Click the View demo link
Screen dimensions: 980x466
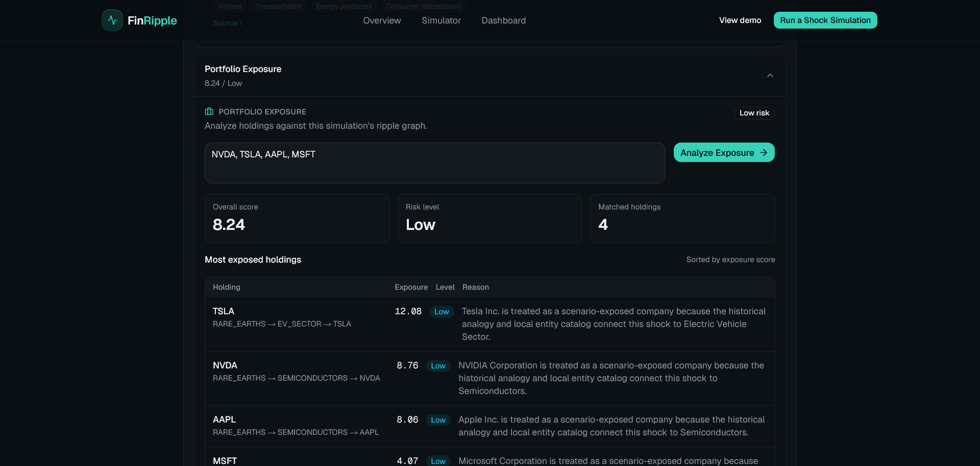click(x=740, y=20)
